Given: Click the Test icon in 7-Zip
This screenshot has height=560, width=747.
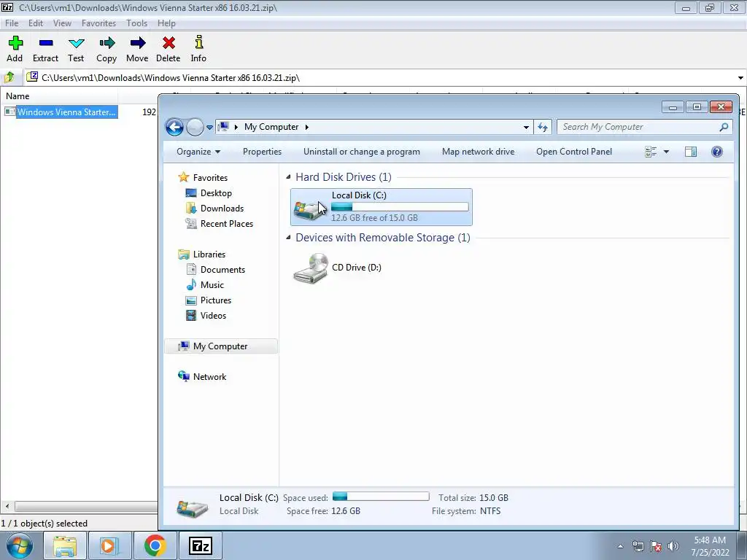Looking at the screenshot, I should click(x=76, y=43).
